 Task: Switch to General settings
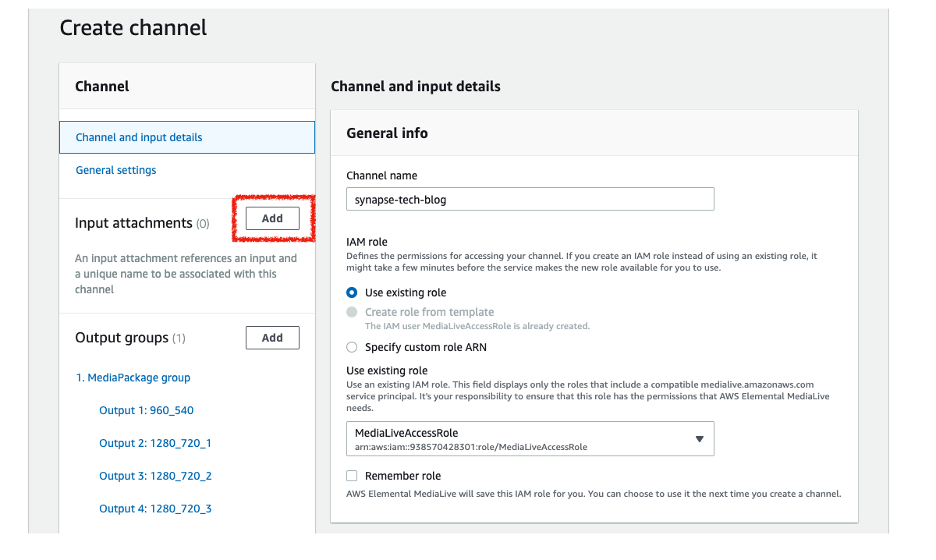[x=115, y=170]
